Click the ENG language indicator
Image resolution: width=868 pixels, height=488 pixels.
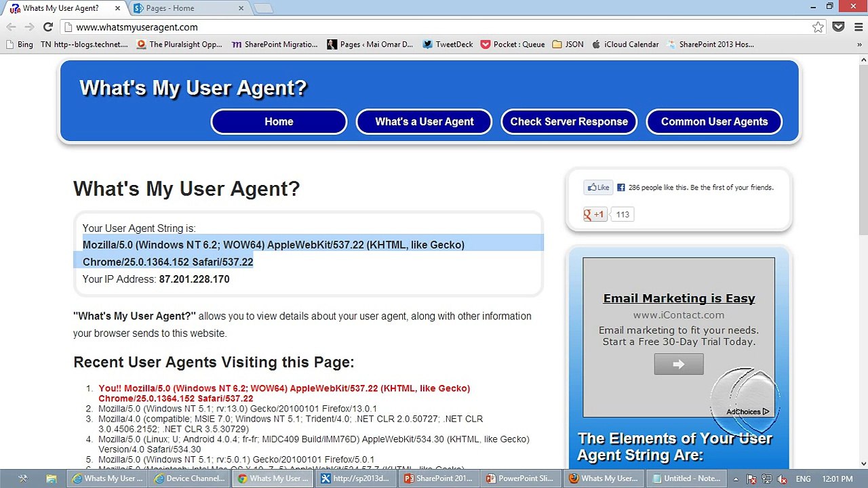(803, 479)
